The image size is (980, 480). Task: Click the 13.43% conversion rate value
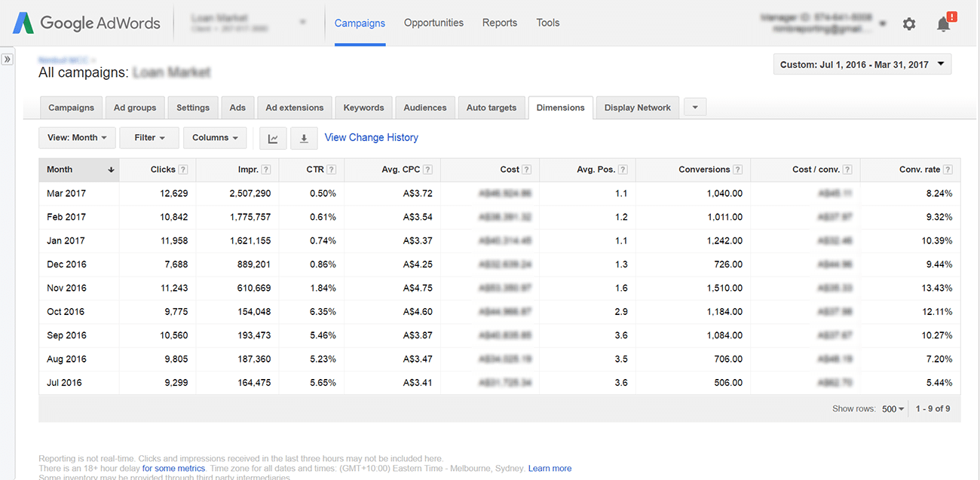937,288
